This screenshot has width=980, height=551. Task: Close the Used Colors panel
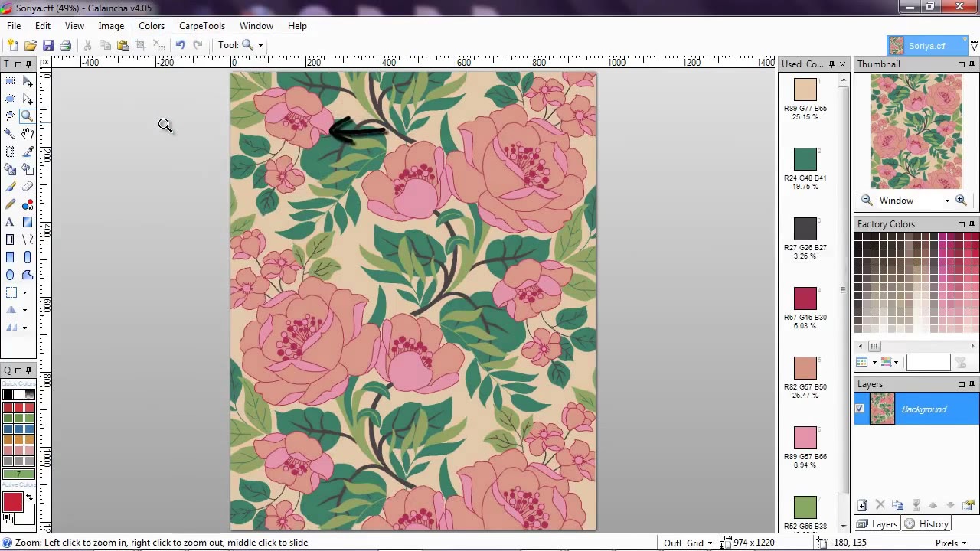pyautogui.click(x=842, y=64)
